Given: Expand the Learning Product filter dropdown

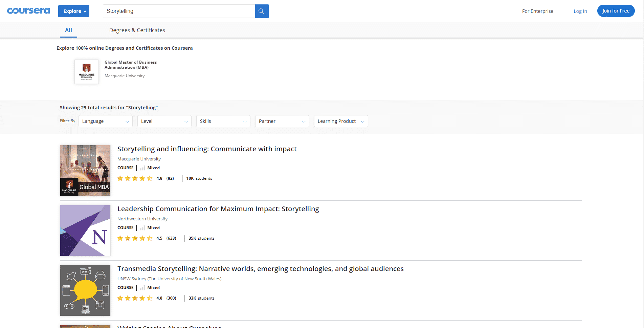Looking at the screenshot, I should [341, 121].
